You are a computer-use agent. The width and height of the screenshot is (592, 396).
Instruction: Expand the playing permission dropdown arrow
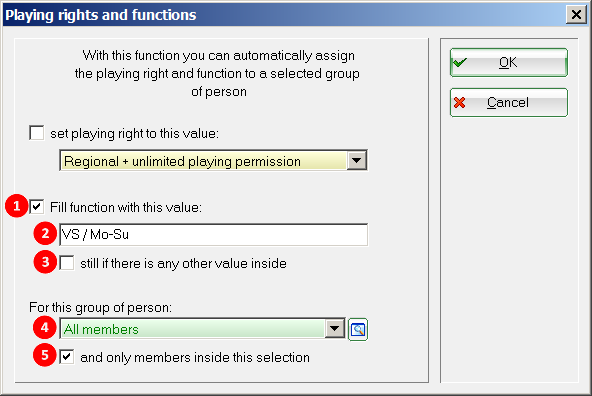pos(356,161)
